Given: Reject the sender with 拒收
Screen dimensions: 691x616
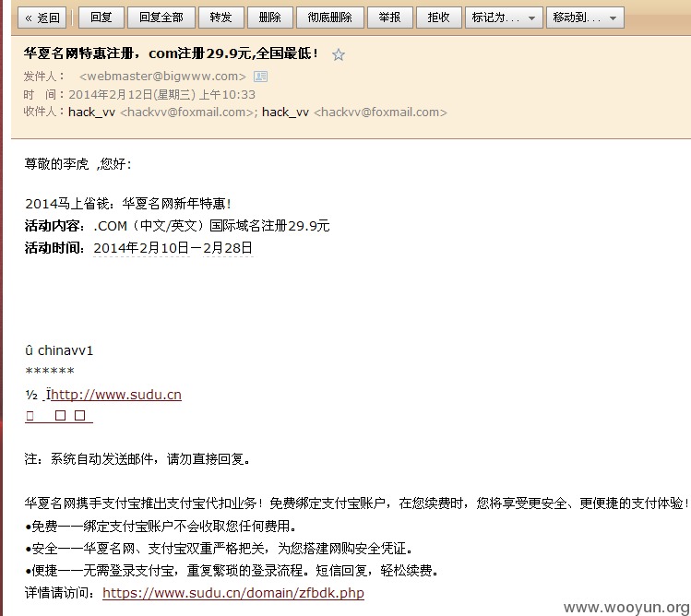Looking at the screenshot, I should (x=438, y=18).
